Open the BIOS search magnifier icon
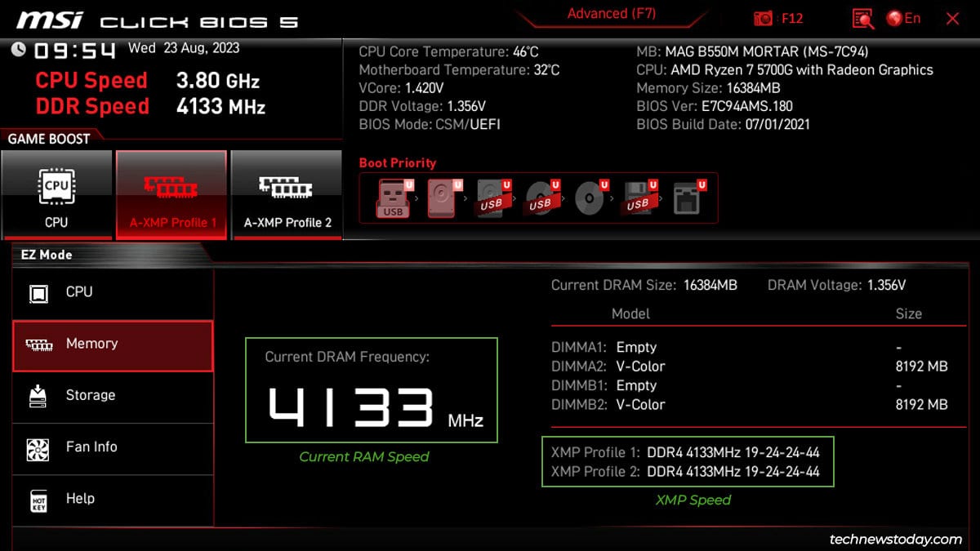 (x=862, y=18)
